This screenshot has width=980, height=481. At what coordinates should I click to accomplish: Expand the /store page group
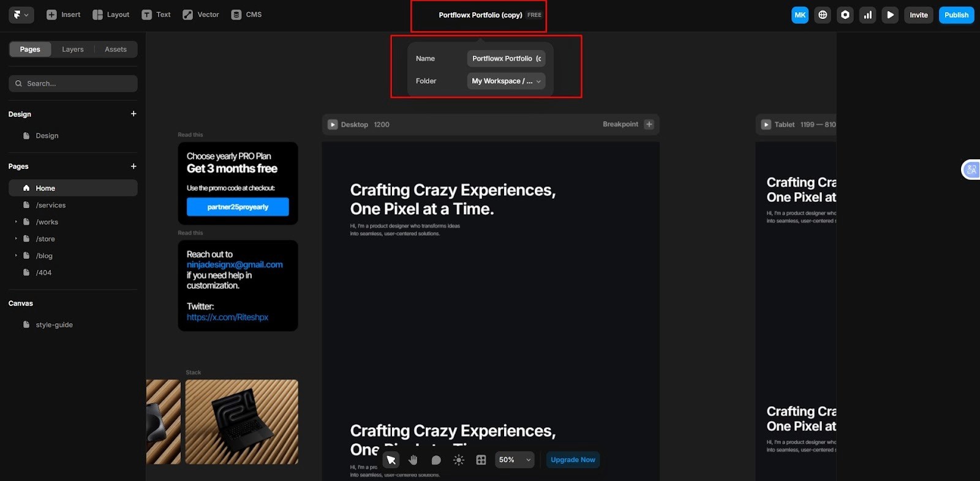pyautogui.click(x=16, y=239)
